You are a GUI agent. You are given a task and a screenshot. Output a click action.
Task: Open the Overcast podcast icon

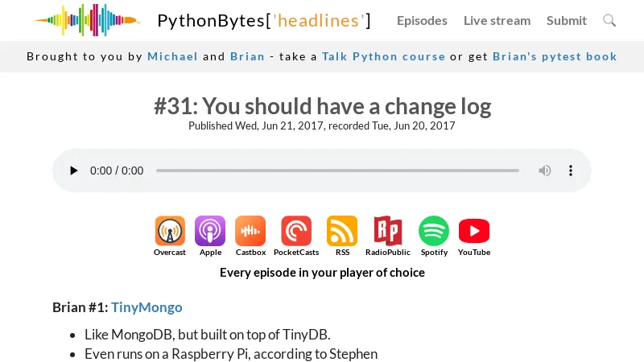coord(170,231)
